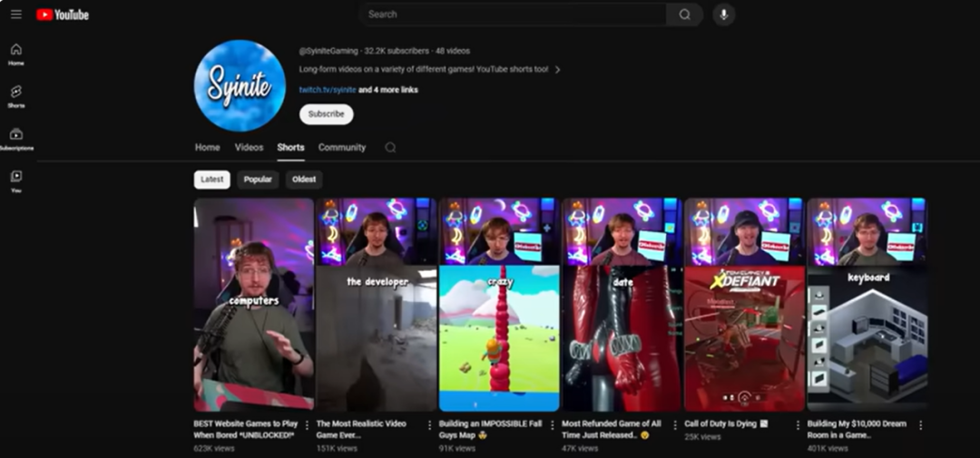The image size is (980, 458).
Task: Select the Popular filter chip
Action: 258,180
